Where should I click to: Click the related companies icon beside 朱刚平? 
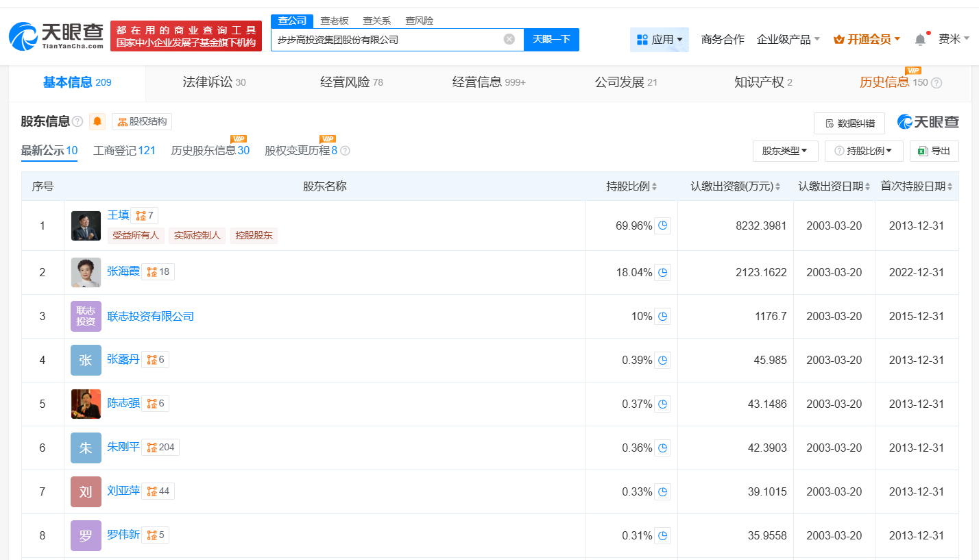pyautogui.click(x=160, y=447)
